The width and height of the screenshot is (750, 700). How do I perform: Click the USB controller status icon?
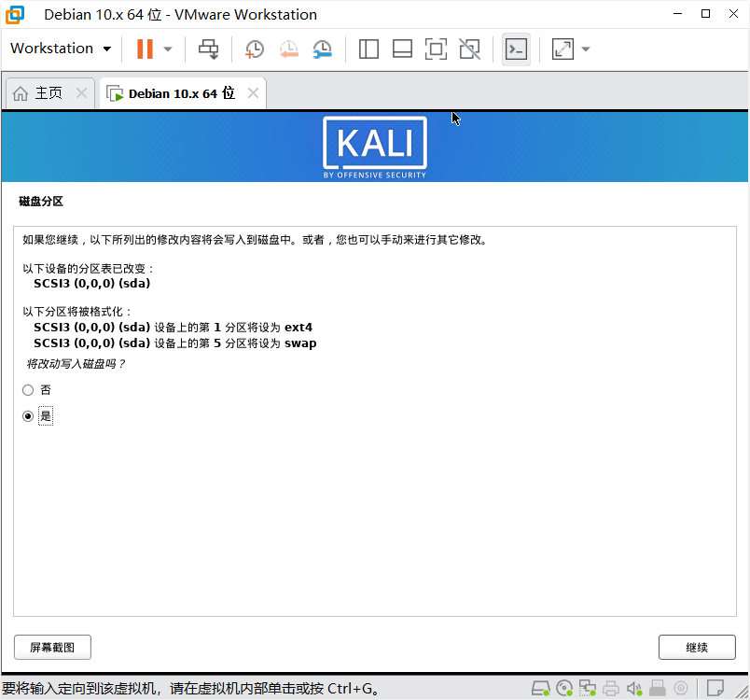click(x=658, y=688)
